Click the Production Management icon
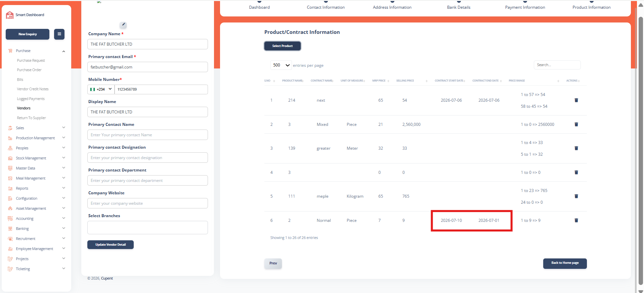Screen dimensions: 644x293 coord(10,138)
